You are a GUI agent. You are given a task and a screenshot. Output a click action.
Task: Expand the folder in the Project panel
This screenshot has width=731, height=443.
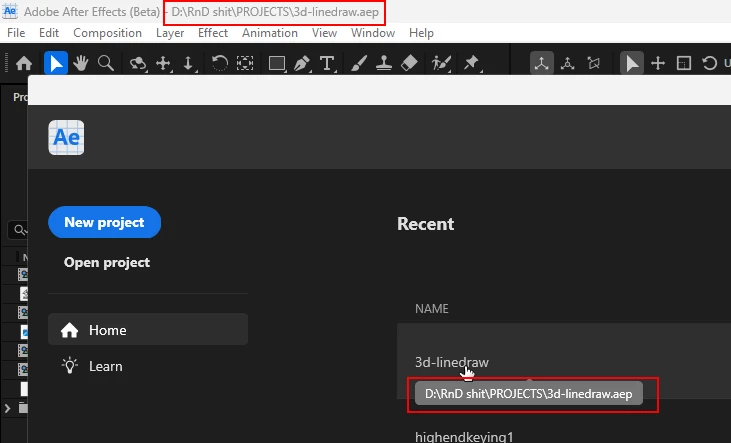point(7,408)
